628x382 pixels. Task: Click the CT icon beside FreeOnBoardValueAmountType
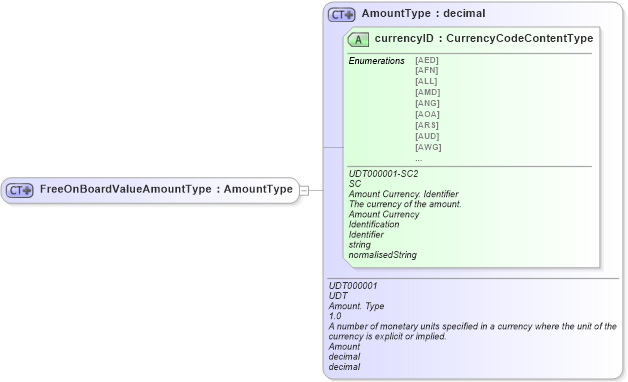click(x=20, y=190)
